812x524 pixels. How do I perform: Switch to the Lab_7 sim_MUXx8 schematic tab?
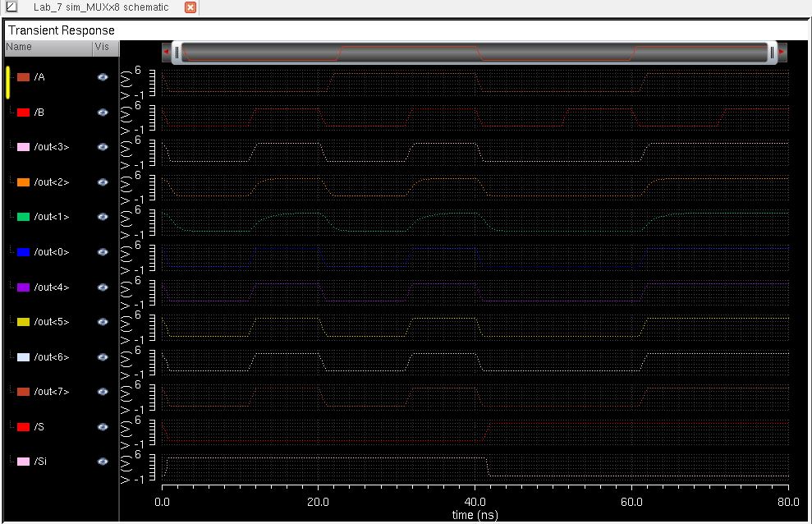101,7
